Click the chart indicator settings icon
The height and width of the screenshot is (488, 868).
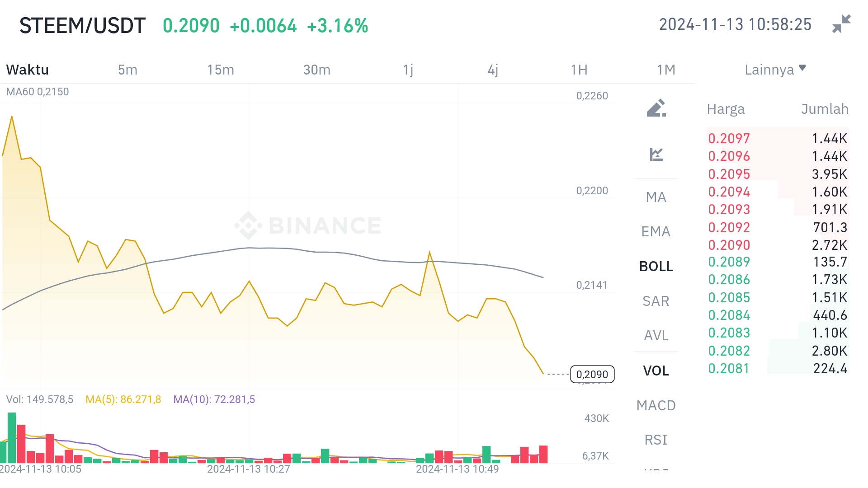click(656, 155)
